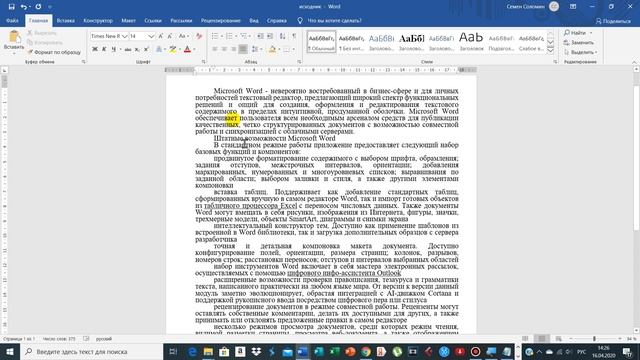Create a numbered list
The image size is (640, 360).
click(x=229, y=36)
